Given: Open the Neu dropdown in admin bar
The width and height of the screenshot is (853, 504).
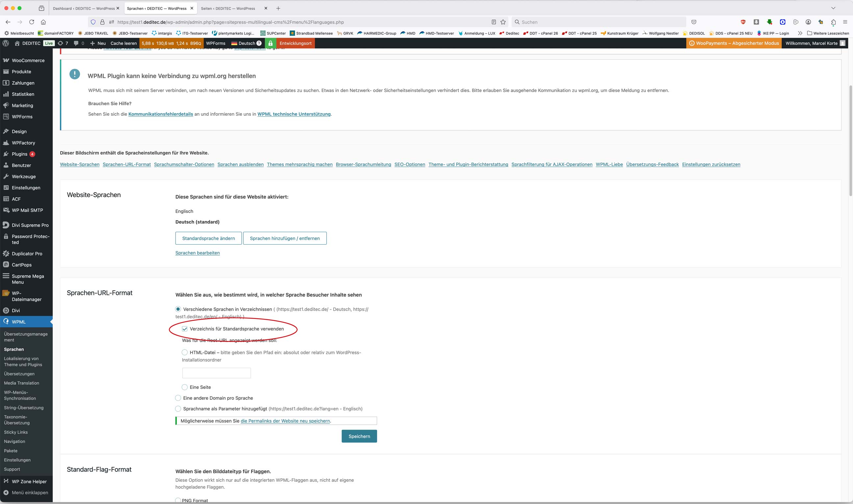Looking at the screenshot, I should (98, 43).
